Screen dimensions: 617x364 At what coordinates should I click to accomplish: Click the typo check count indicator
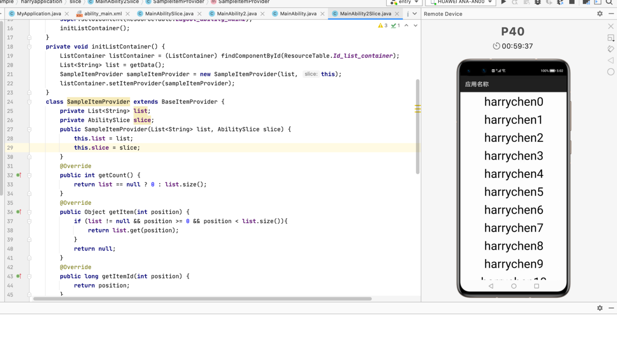[x=396, y=25]
